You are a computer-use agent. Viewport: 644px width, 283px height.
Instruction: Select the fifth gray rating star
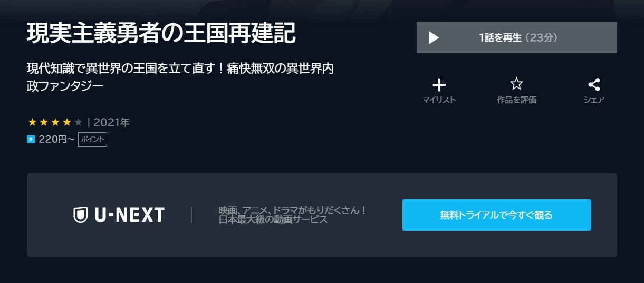78,123
